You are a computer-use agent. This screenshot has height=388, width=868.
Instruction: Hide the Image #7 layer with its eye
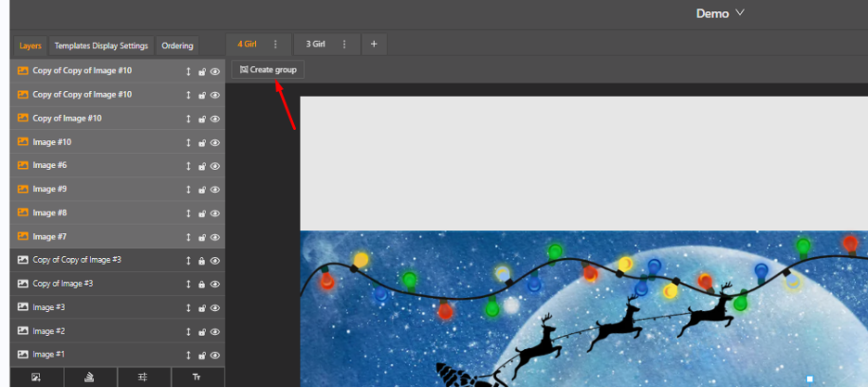215,238
